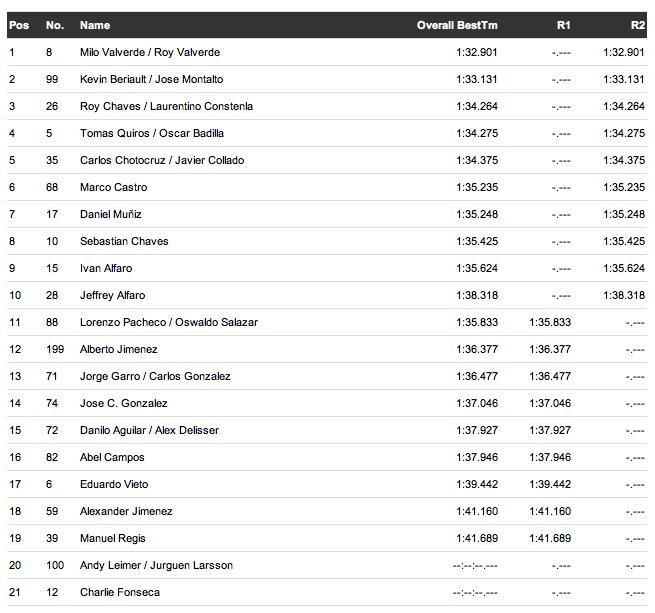Click Kevin Beriault / Jose Montalto row name
Image resolution: width=655 pixels, height=613 pixels.
[x=151, y=79]
